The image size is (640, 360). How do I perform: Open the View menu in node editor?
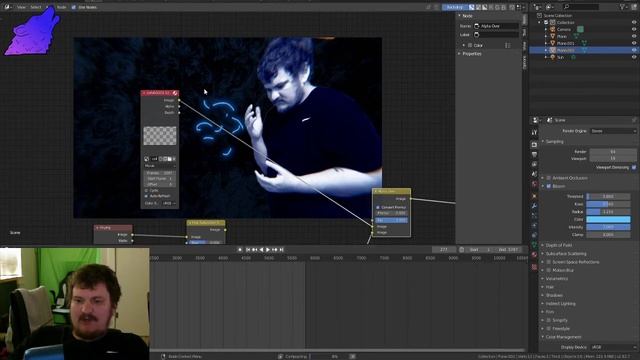point(21,7)
